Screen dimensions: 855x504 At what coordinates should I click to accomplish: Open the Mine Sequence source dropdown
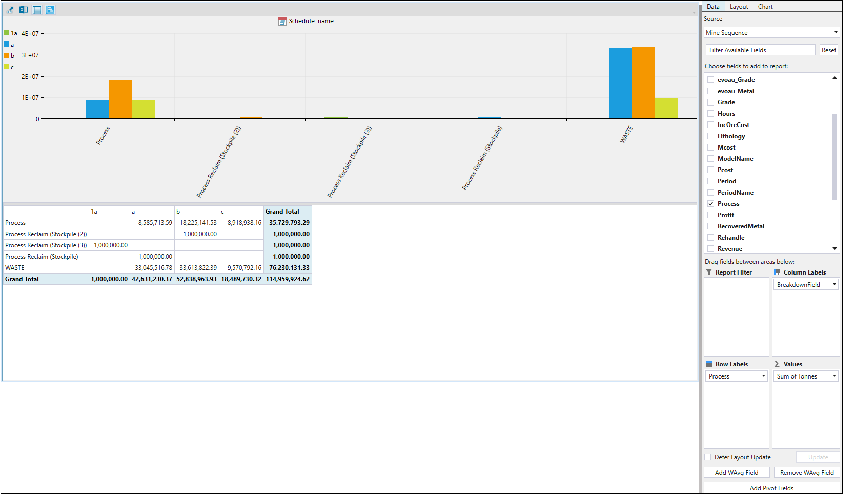click(x=771, y=33)
